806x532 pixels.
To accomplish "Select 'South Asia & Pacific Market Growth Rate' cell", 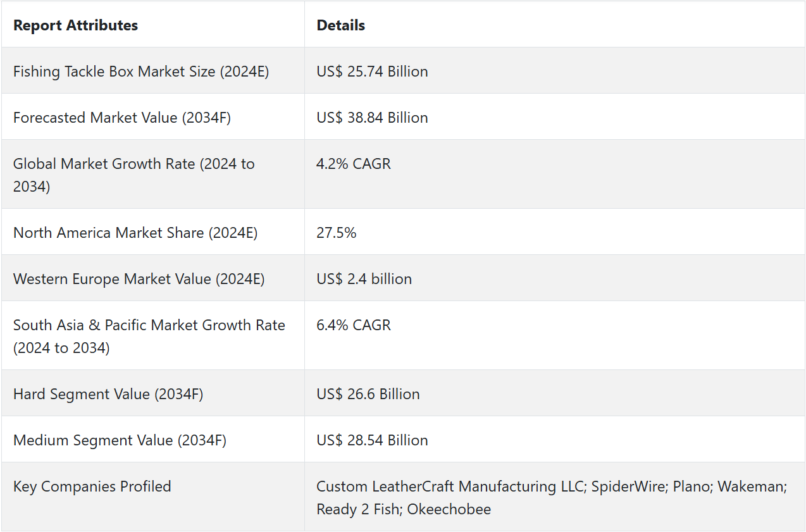I will [x=149, y=336].
